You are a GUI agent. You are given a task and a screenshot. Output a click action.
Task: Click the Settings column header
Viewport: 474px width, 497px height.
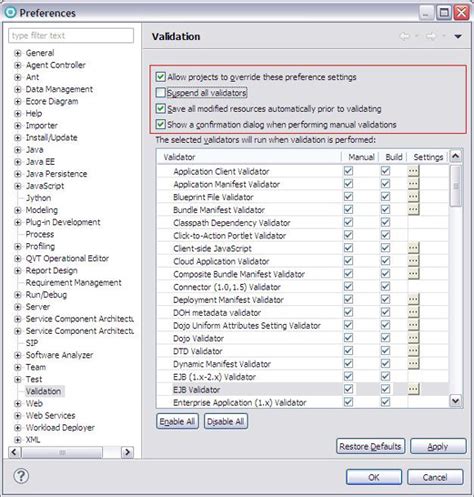[428, 157]
